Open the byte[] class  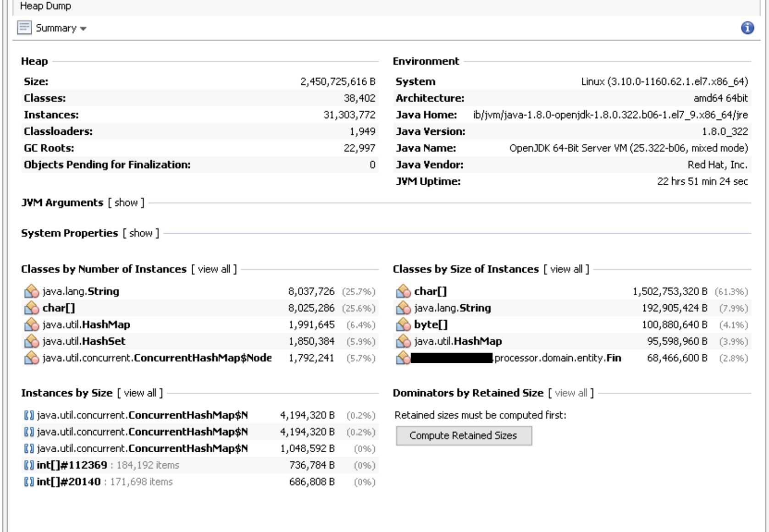[431, 325]
